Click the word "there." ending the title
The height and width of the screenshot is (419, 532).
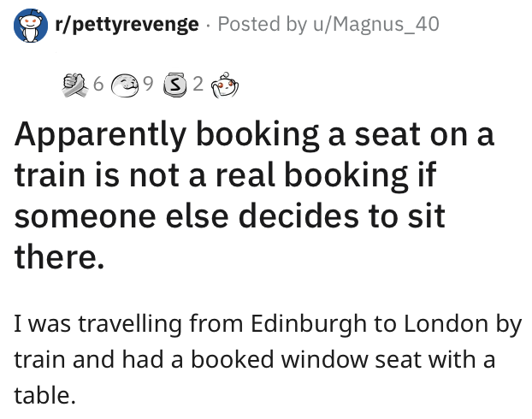coord(60,256)
